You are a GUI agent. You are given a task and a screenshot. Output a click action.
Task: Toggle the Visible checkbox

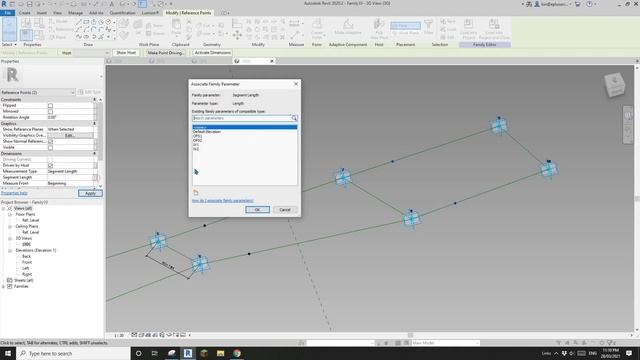pos(50,147)
